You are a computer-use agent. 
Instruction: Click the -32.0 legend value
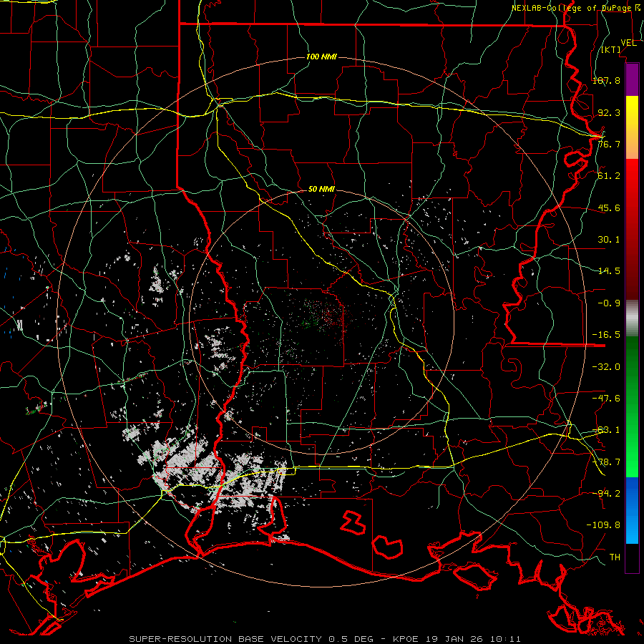(606, 367)
